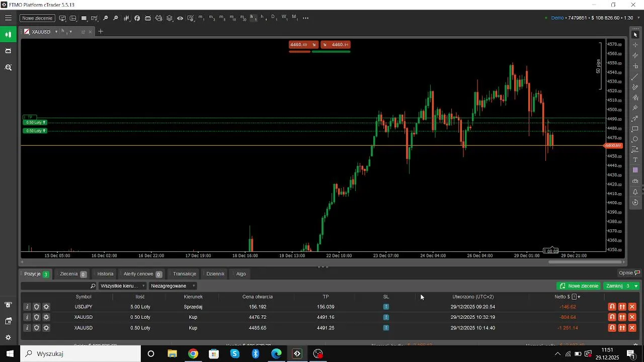
Task: Click the buy 4460.91 button
Action: [336, 45]
